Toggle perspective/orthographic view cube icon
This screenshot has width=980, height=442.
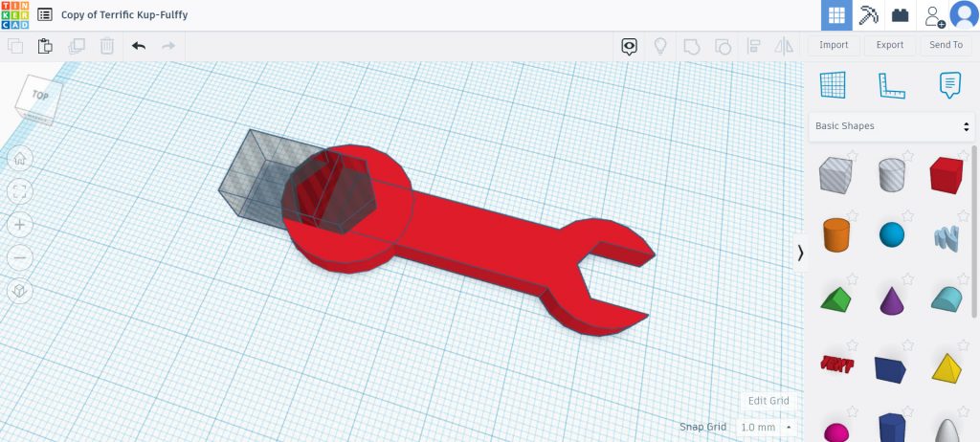[x=20, y=291]
